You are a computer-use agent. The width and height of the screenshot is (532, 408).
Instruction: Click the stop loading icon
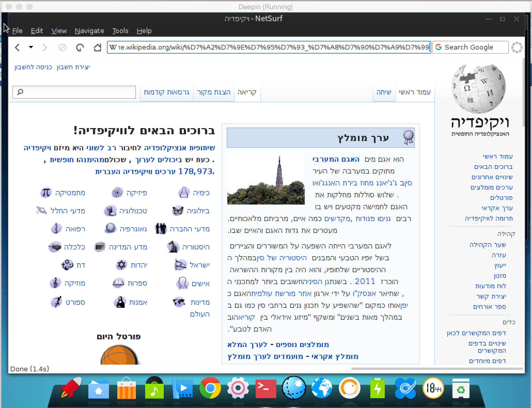[x=62, y=48]
